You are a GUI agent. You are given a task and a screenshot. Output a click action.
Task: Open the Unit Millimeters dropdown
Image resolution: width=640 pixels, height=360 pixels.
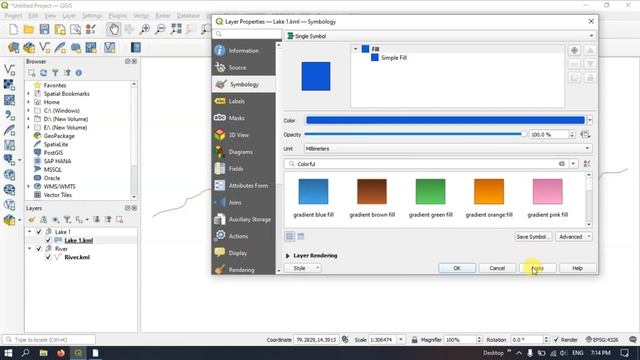point(448,149)
